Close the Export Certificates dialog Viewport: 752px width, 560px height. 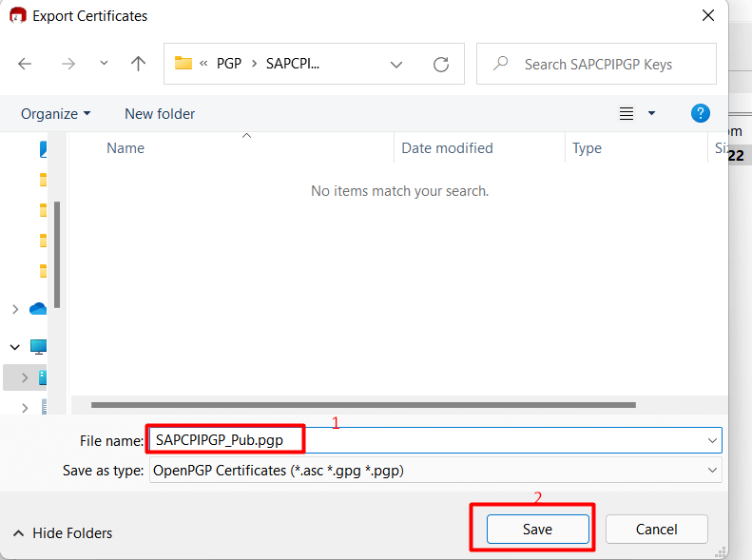point(708,16)
